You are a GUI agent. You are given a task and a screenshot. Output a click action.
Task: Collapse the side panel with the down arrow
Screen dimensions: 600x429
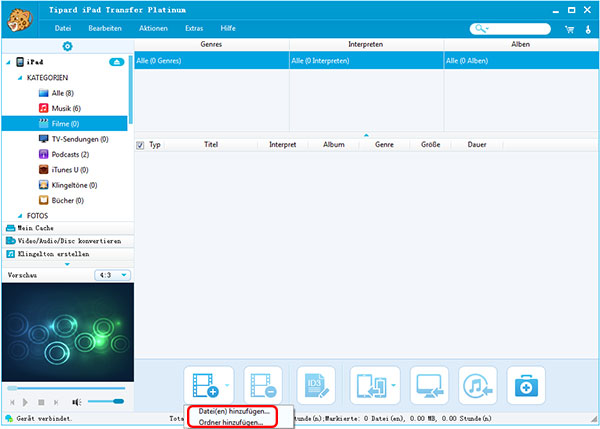67,264
